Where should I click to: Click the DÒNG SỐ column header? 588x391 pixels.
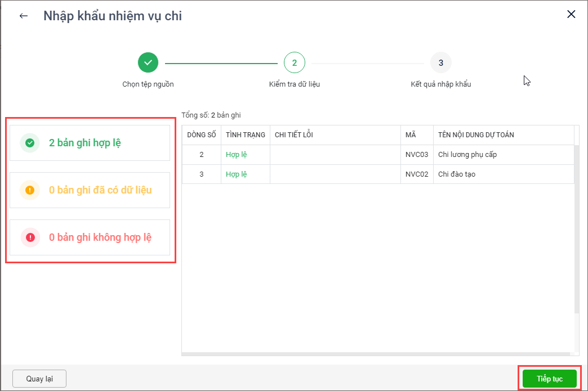201,135
